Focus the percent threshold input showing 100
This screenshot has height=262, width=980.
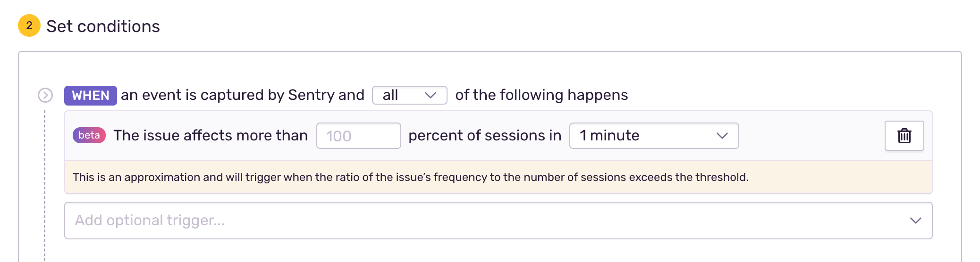click(358, 136)
